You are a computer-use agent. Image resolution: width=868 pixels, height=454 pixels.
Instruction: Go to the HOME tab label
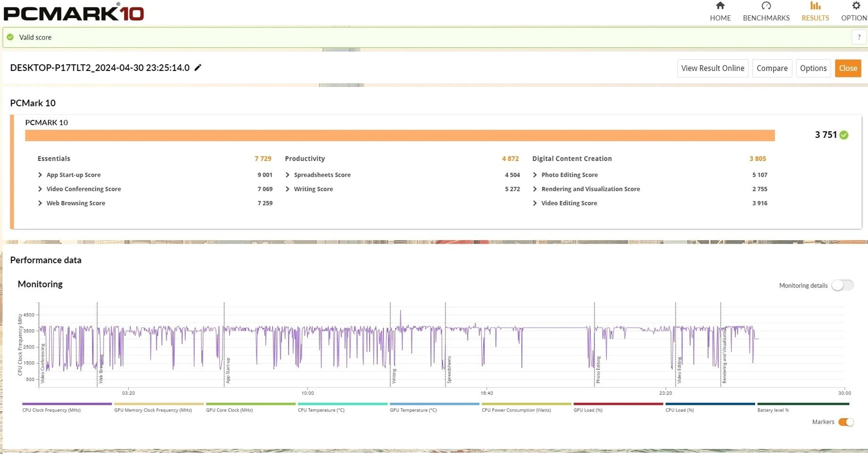tap(720, 18)
